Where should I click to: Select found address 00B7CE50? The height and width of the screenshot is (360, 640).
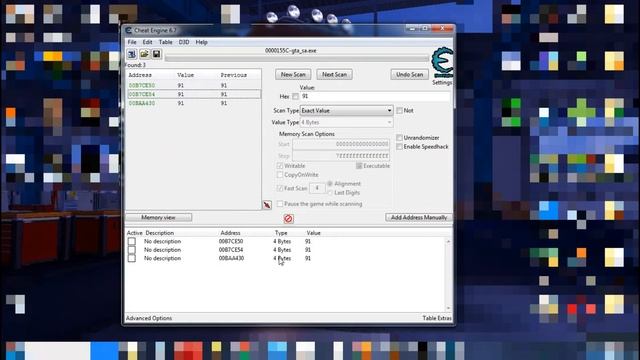pyautogui.click(x=193, y=85)
